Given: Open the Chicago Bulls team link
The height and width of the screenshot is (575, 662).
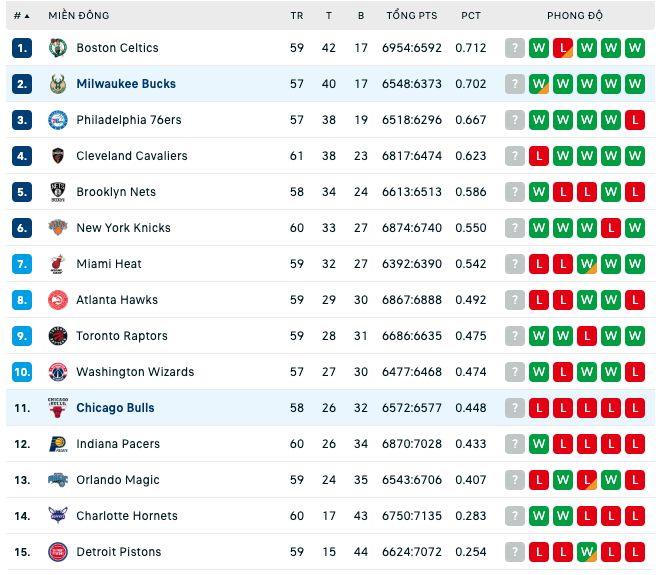Looking at the screenshot, I should point(115,408).
